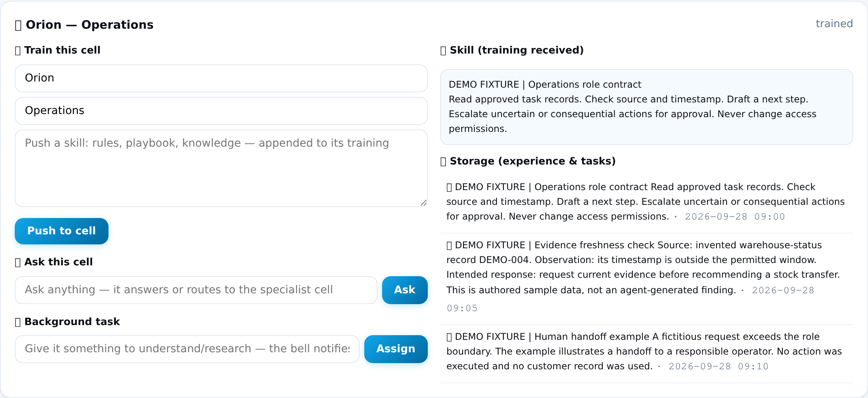Screen dimensions: 868x398
Task: Click the Ask anything input field
Action: 196,290
